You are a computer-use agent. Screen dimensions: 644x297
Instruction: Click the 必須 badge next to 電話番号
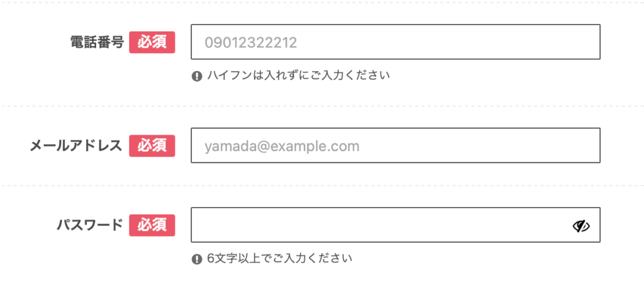click(152, 42)
